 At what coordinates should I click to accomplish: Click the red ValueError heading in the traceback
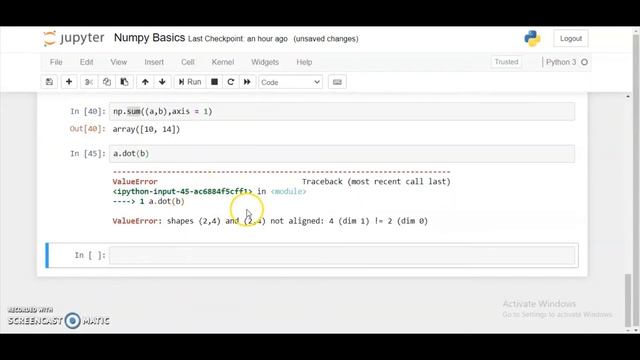click(x=135, y=182)
